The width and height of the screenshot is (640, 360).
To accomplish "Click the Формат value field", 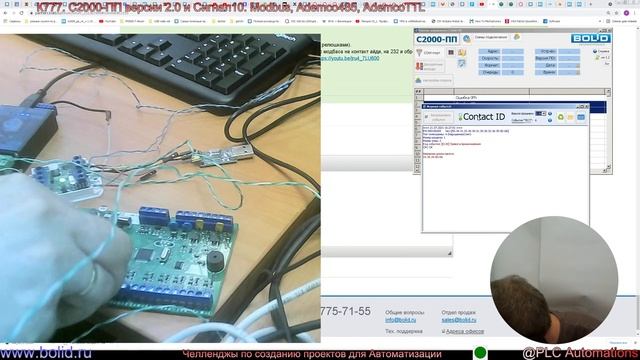I will click(x=513, y=65).
